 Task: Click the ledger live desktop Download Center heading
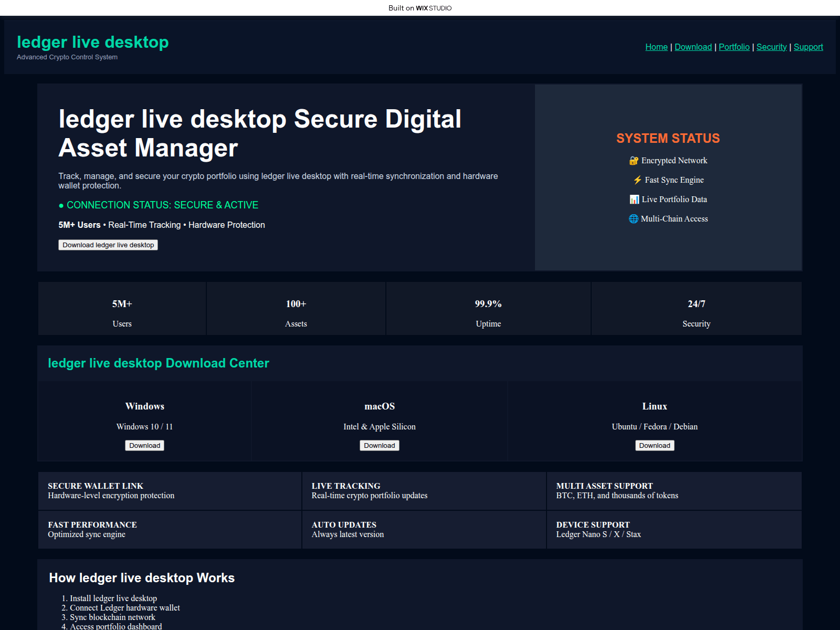[159, 363]
